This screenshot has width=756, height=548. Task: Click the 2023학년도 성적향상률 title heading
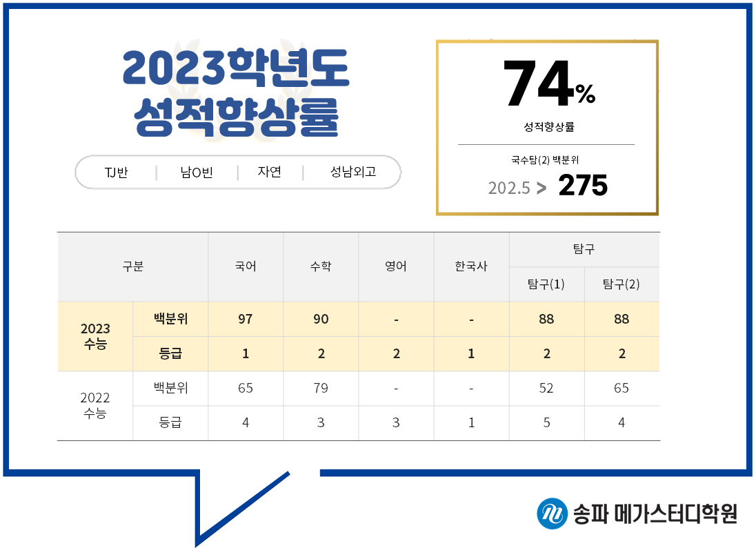tap(236, 94)
